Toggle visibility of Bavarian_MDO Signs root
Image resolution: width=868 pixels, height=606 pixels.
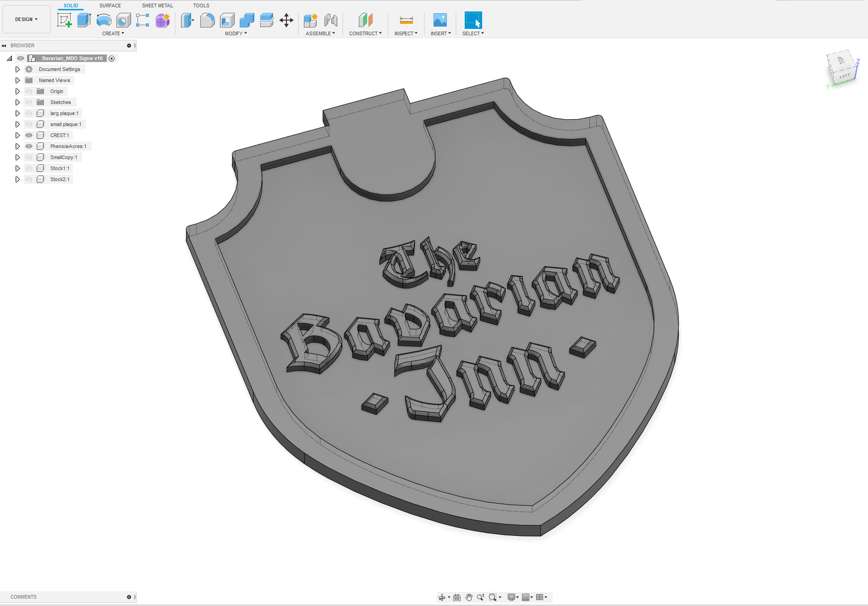pyautogui.click(x=21, y=58)
